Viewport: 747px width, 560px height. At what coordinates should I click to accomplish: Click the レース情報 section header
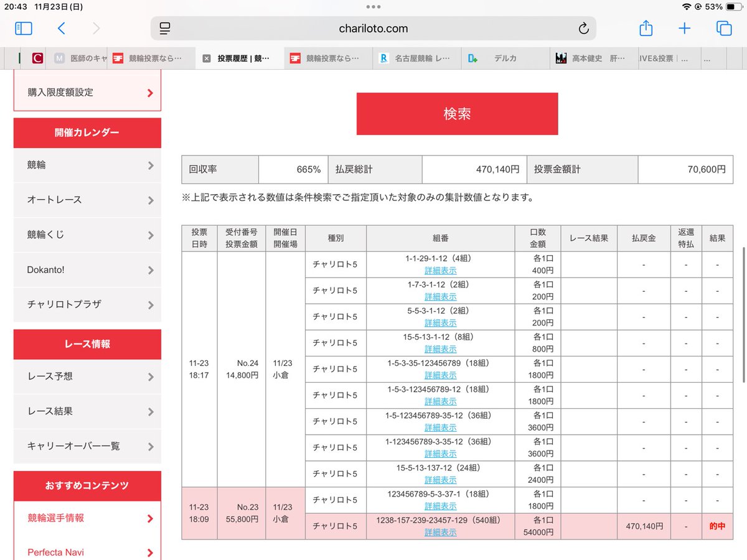pos(87,344)
